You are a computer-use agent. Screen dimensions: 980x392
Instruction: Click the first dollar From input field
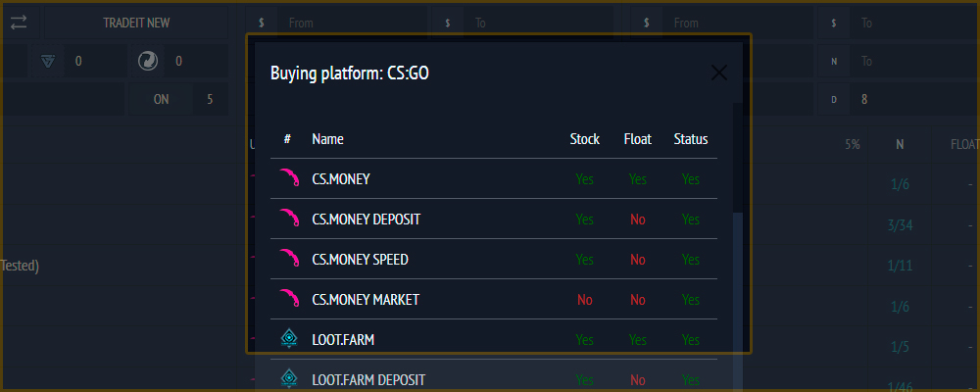click(x=355, y=23)
